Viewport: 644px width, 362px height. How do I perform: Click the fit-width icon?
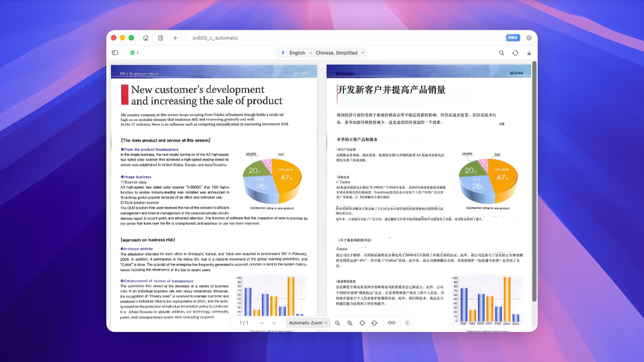374,323
